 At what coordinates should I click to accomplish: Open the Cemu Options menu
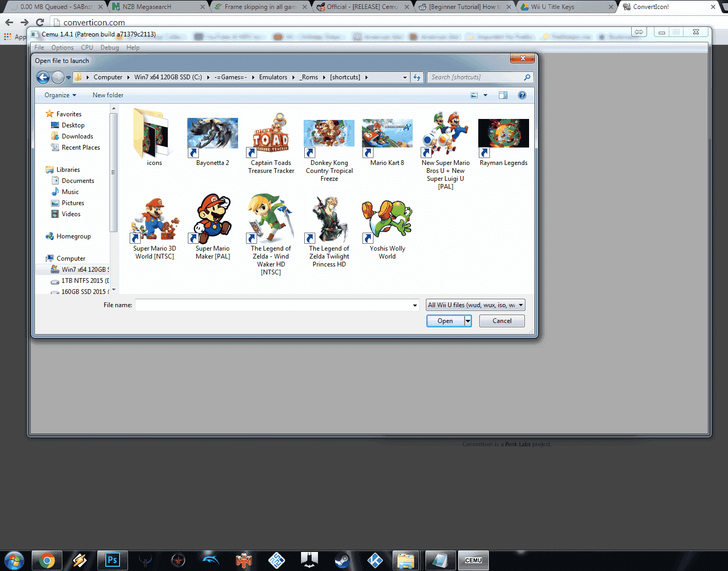click(x=62, y=48)
